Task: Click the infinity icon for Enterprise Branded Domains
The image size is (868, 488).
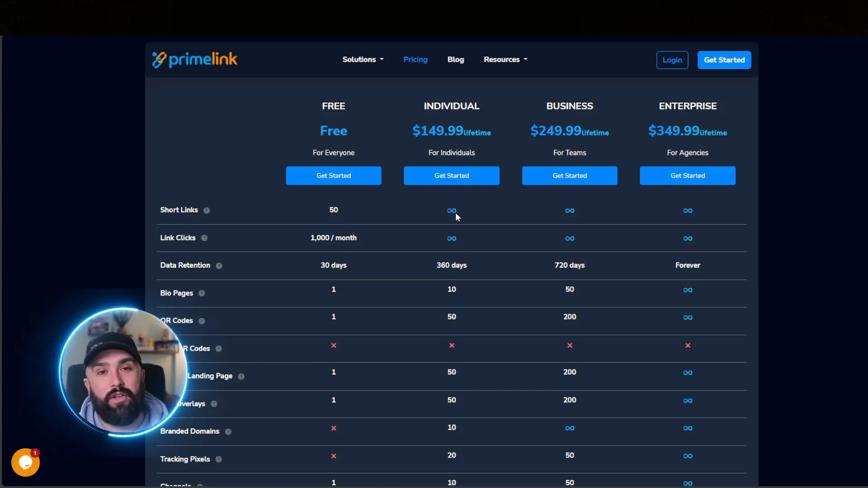Action: (x=688, y=428)
